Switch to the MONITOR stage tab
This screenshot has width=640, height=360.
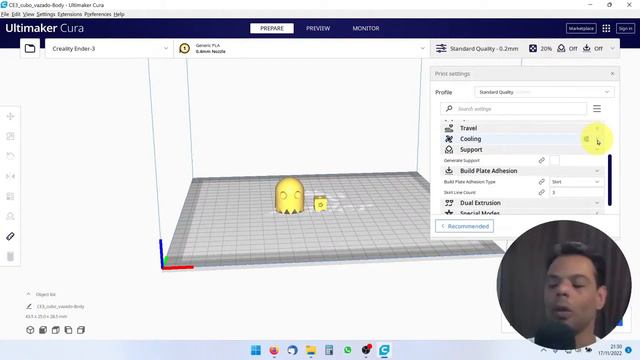pos(366,28)
